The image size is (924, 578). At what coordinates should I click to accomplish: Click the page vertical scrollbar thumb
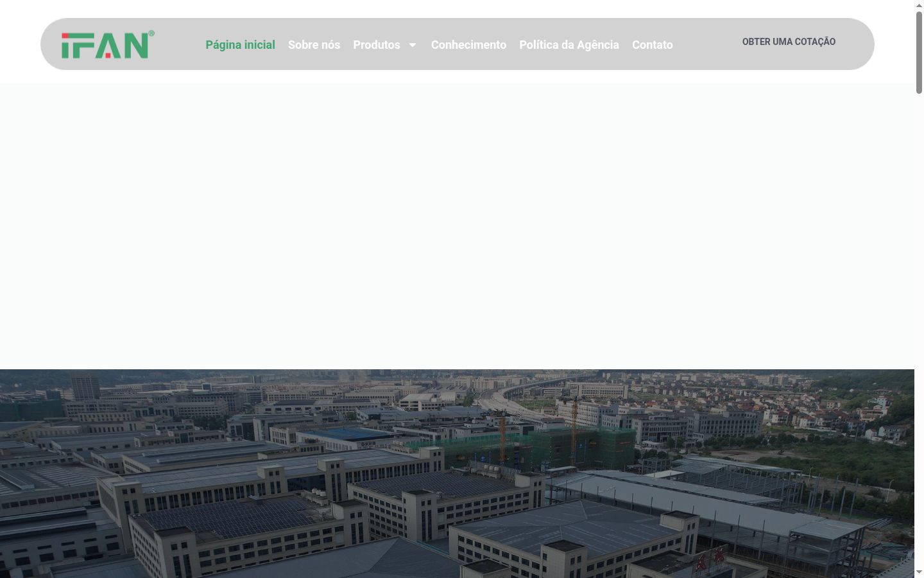(919, 53)
